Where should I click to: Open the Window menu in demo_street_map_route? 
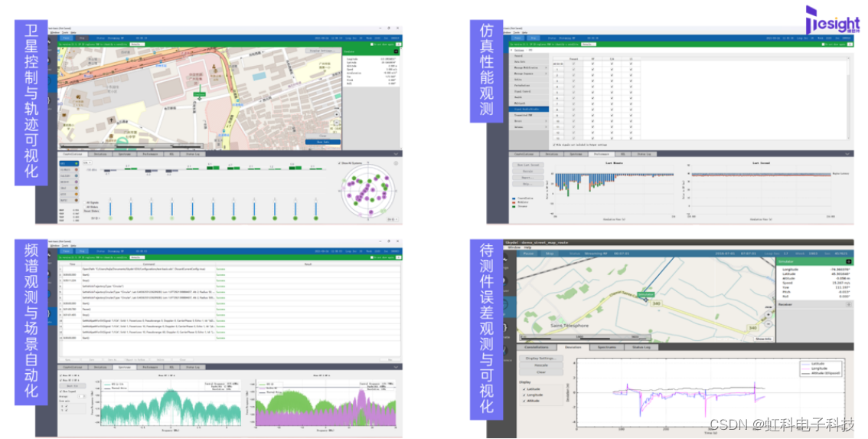tap(514, 247)
